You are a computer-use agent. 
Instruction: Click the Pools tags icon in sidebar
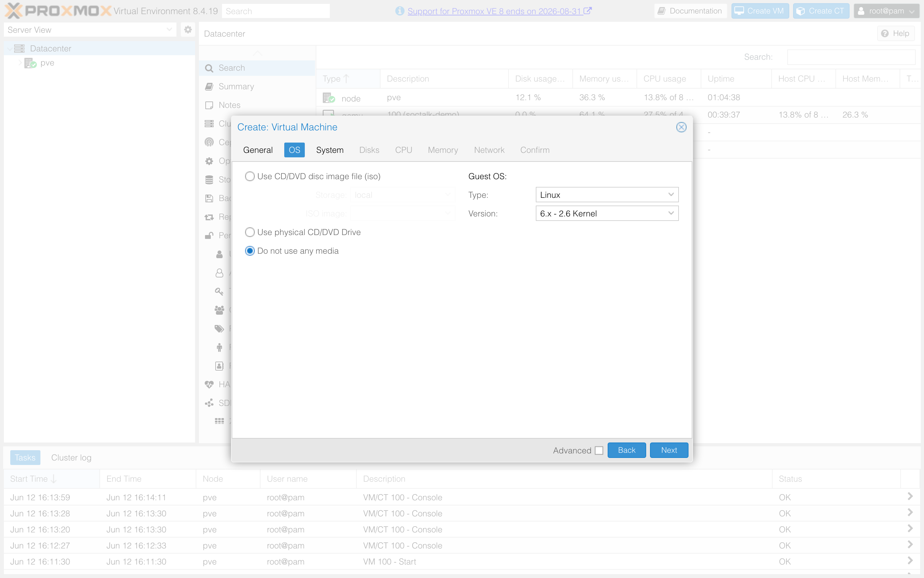point(219,328)
